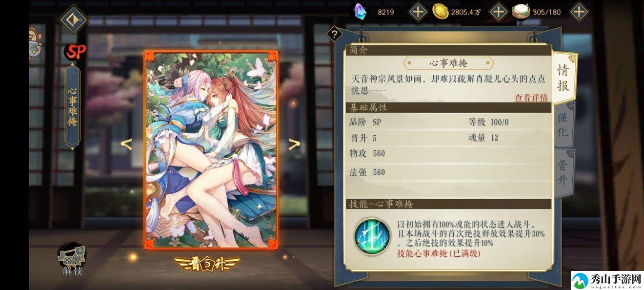644x290 pixels.
Task: Open the question mark help icon
Action: pyautogui.click(x=334, y=34)
